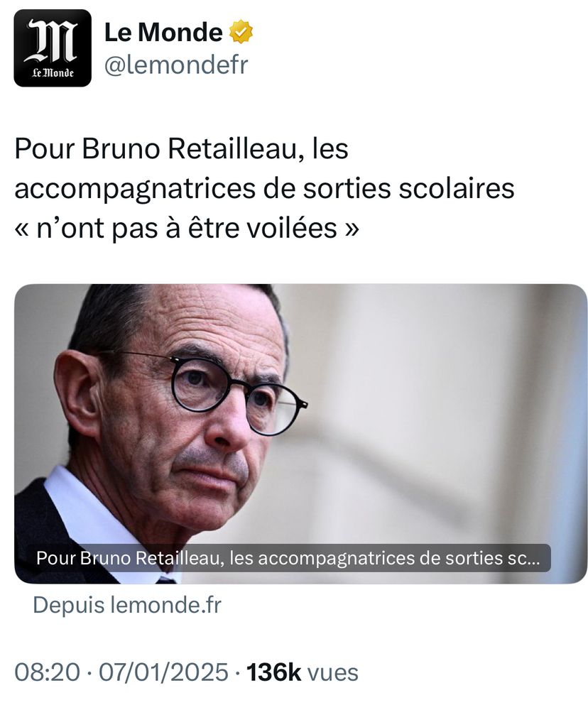
Task: Click the word vues after the count
Action: coord(333,672)
